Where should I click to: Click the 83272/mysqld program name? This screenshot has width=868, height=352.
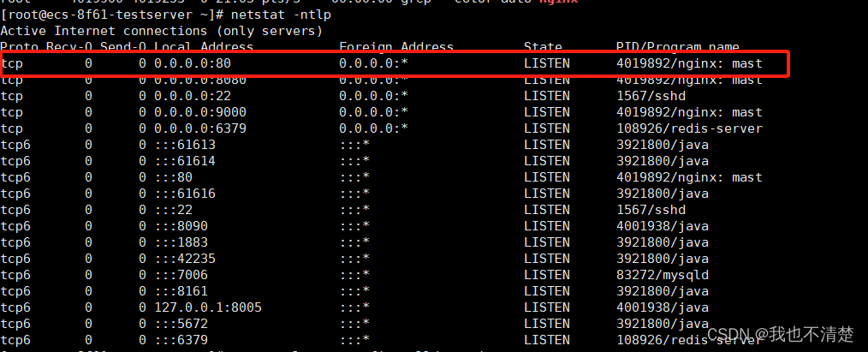[663, 275]
